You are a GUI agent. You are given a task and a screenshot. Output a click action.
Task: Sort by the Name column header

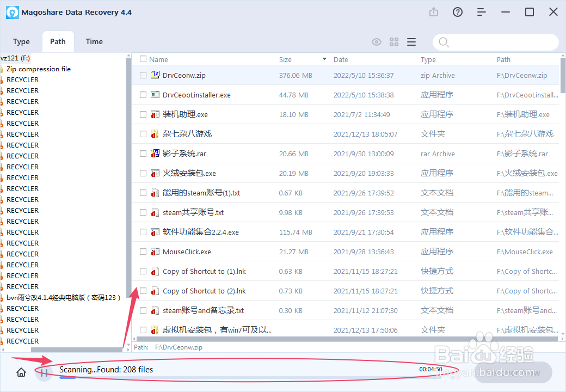[x=158, y=59]
